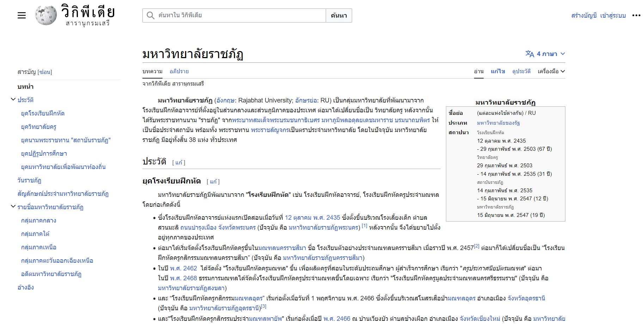
Task: Open the แก้ไข edit tab
Action: [498, 71]
